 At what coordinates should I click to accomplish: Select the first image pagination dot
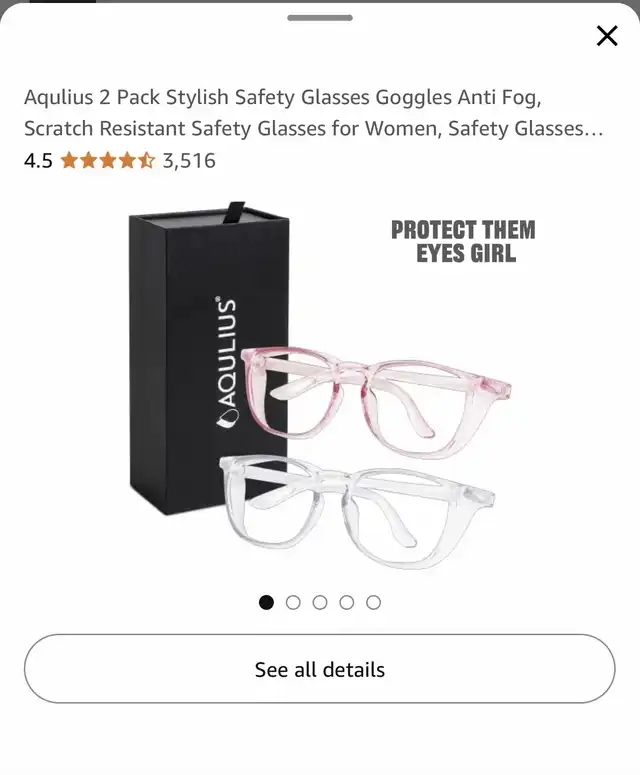tap(266, 602)
